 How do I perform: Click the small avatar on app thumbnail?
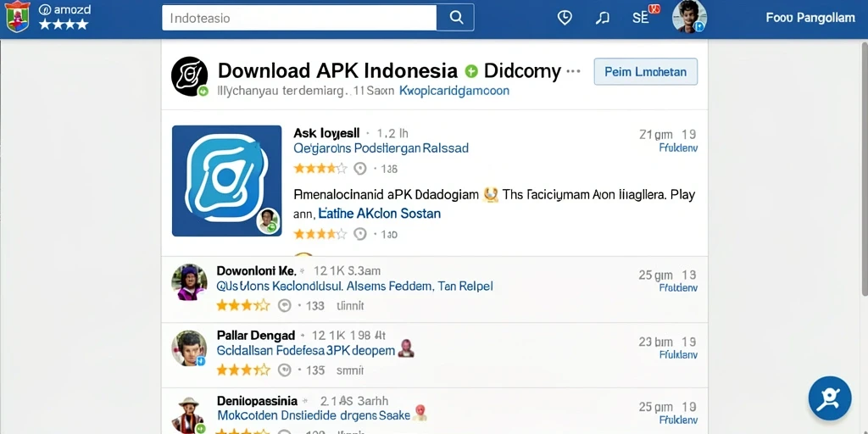268,220
